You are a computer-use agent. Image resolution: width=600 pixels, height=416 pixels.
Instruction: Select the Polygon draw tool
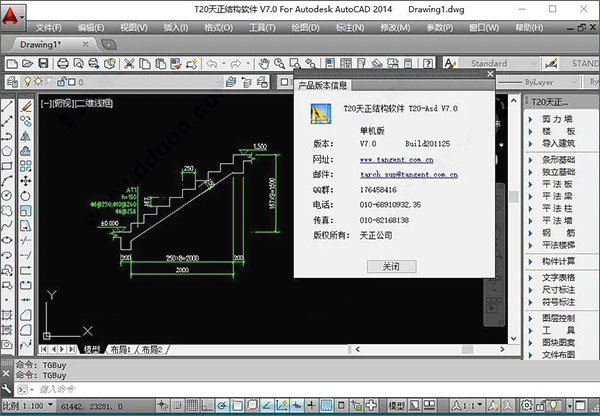7,151
